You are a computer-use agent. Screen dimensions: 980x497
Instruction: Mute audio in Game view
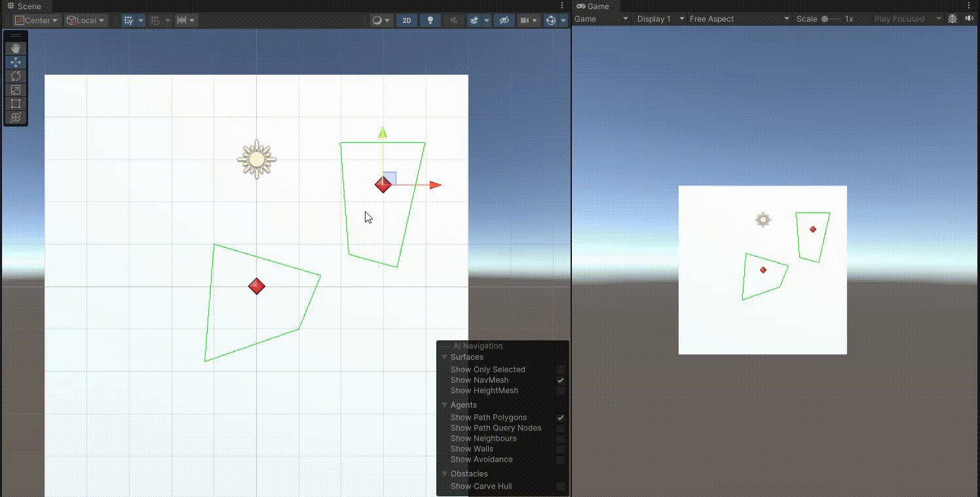[x=969, y=19]
